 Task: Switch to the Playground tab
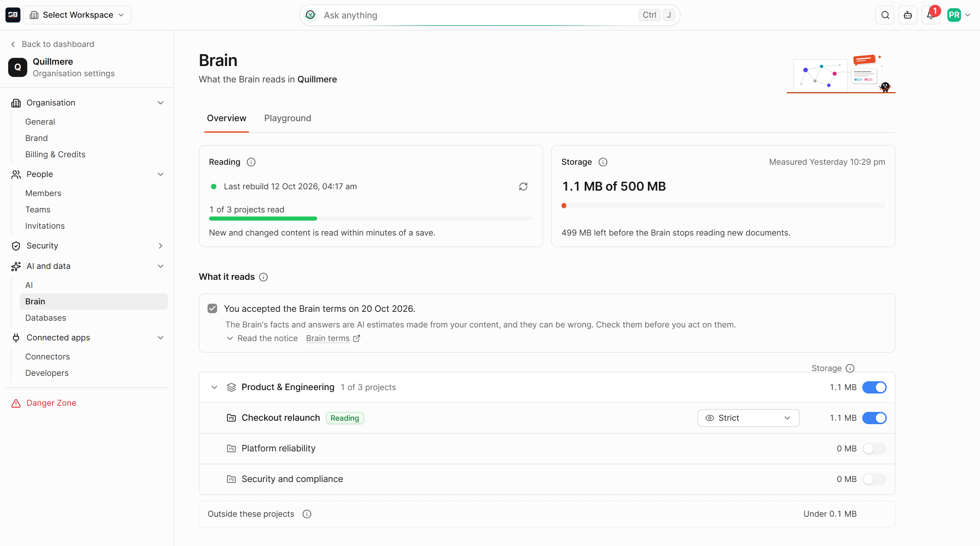pos(288,118)
